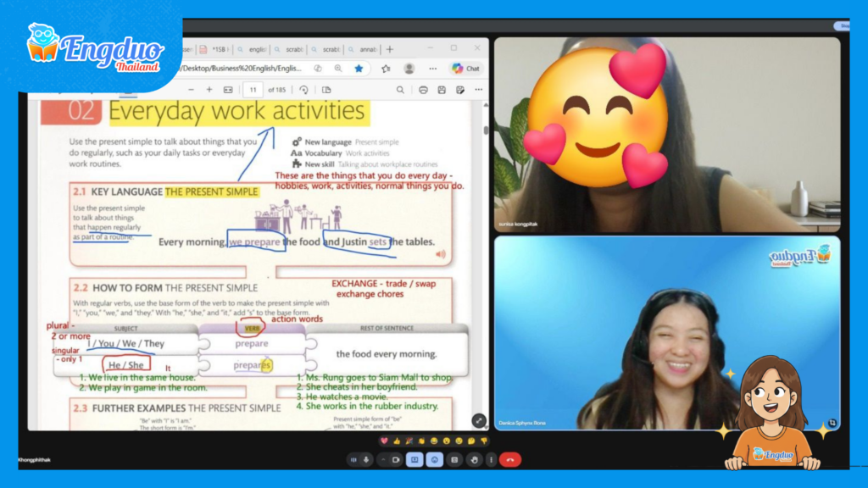Send the surprised face reaction
Screen dimensions: 868x488
click(447, 441)
